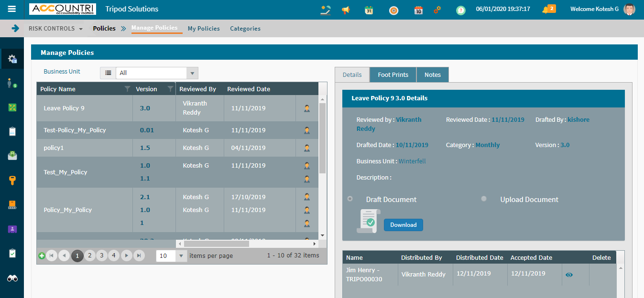The image size is (644, 298).
Task: Switch to the Notes tab
Action: 433,74
